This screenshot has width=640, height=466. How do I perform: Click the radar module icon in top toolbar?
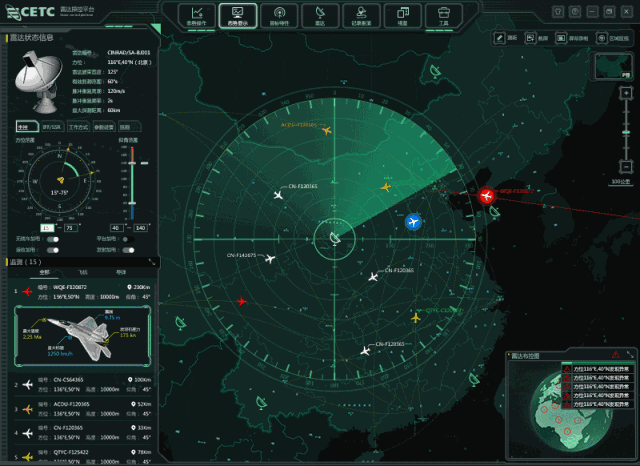(x=319, y=15)
